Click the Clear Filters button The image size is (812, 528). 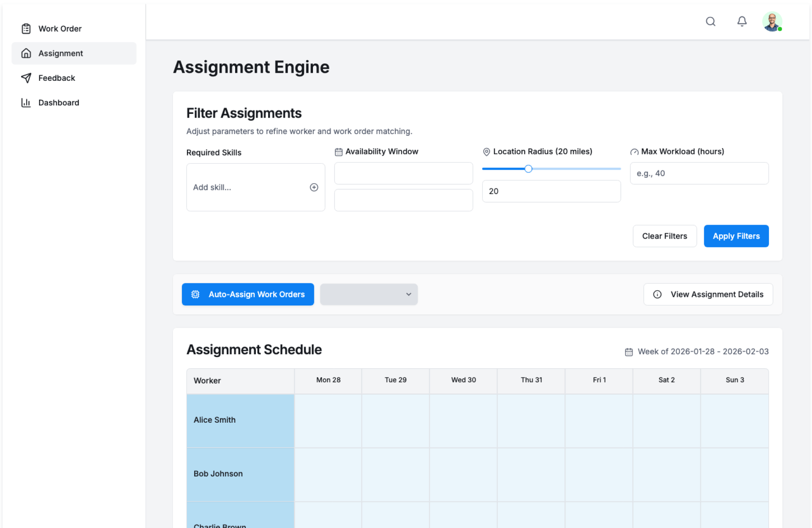click(664, 236)
